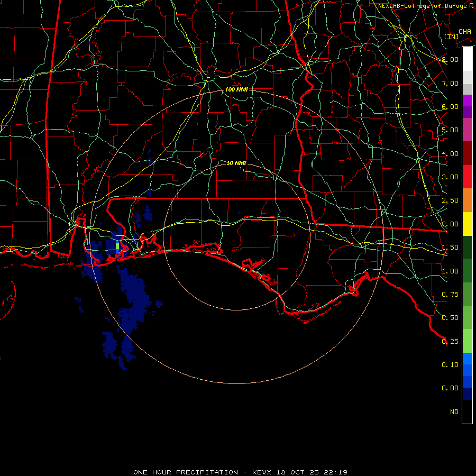The image size is (476, 476).
Task: Select the magenta legend swatch near 6.00
Action: click(467, 100)
